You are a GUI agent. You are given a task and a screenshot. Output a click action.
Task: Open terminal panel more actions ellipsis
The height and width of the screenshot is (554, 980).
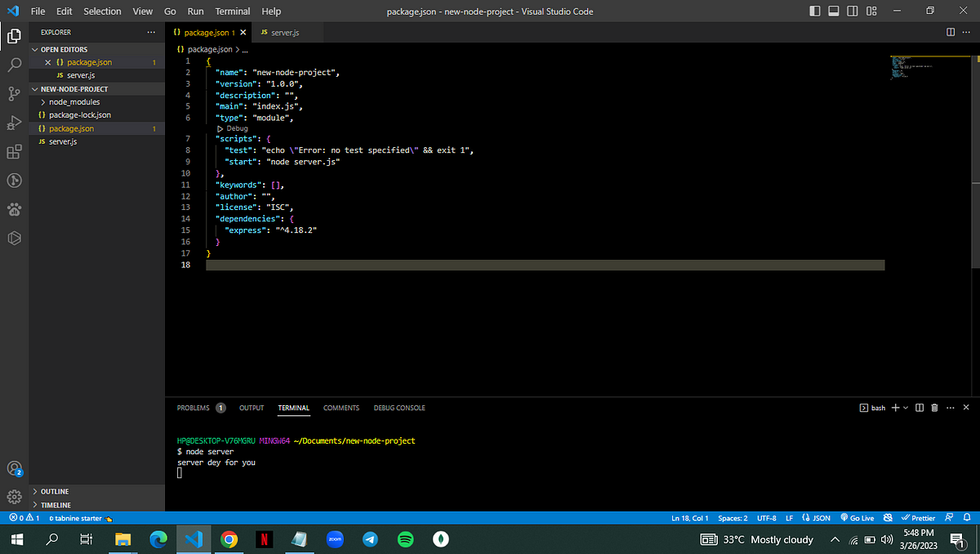pos(951,407)
